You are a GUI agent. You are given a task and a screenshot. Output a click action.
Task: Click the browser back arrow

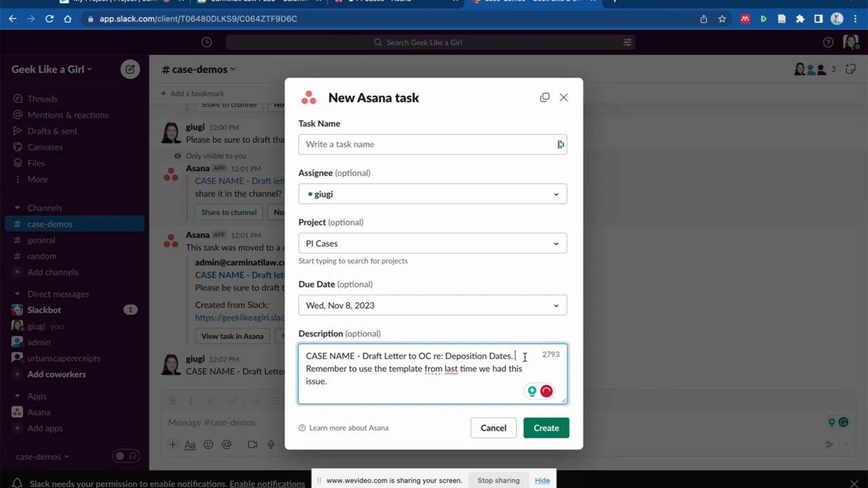point(12,19)
